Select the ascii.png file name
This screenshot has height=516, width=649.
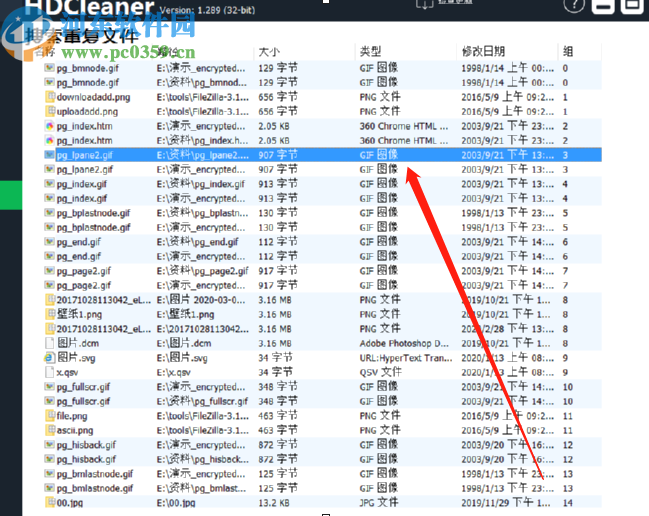(75, 430)
